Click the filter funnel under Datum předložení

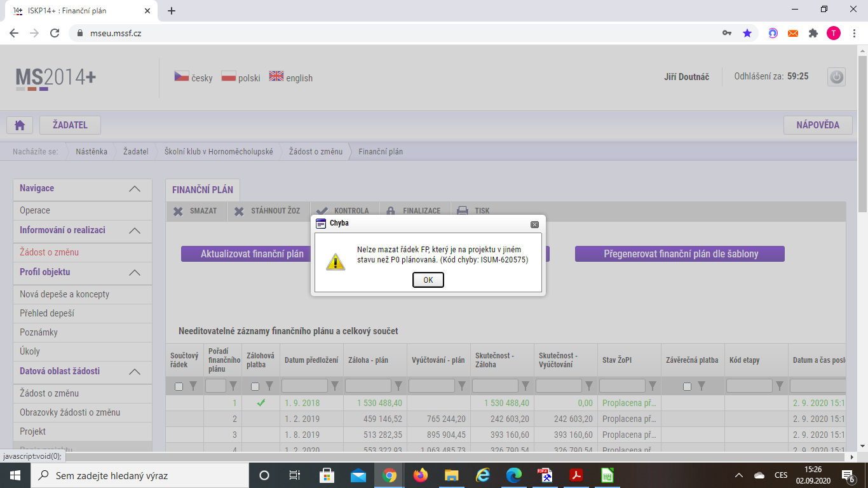(335, 386)
